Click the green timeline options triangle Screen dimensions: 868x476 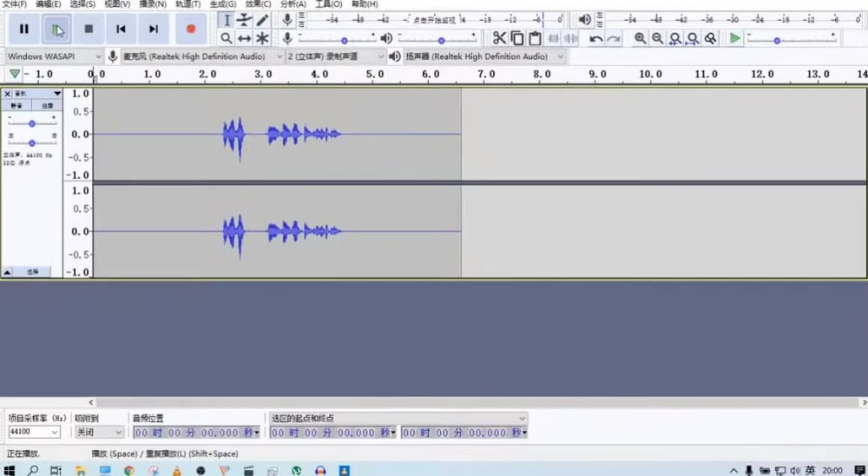point(15,74)
